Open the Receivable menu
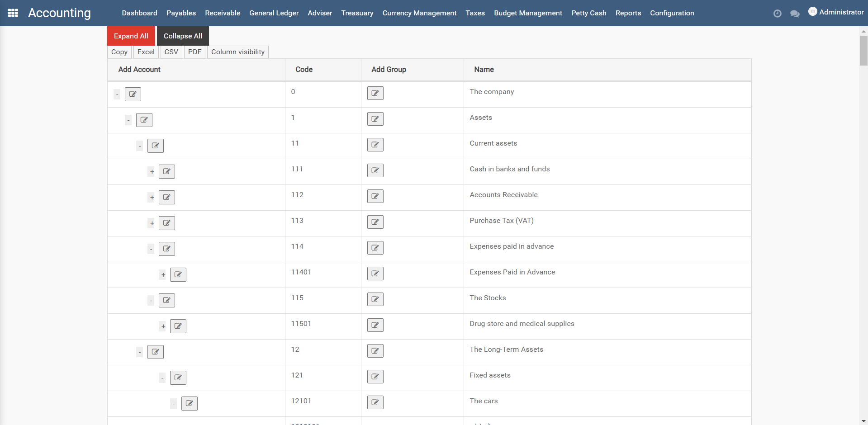This screenshot has width=868, height=425. click(223, 13)
